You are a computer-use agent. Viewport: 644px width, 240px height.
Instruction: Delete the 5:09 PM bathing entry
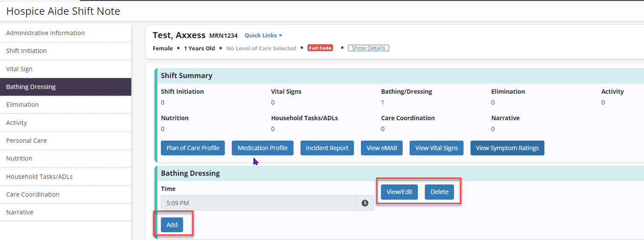(x=439, y=192)
